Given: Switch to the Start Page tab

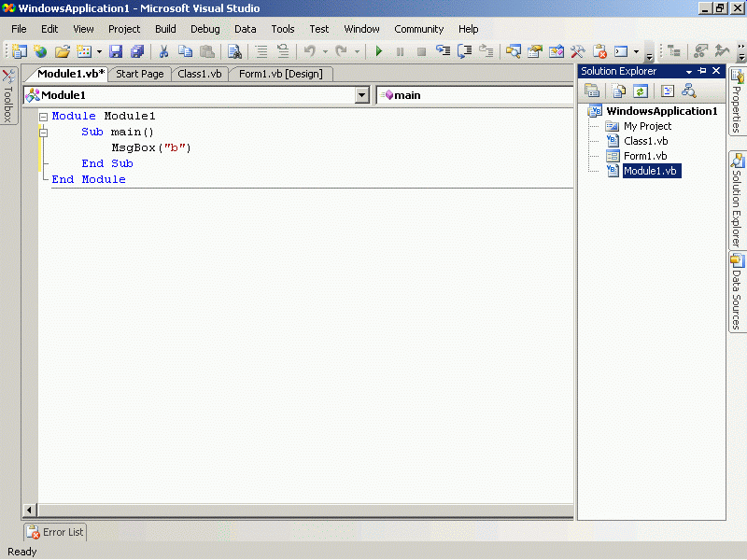Looking at the screenshot, I should [139, 74].
